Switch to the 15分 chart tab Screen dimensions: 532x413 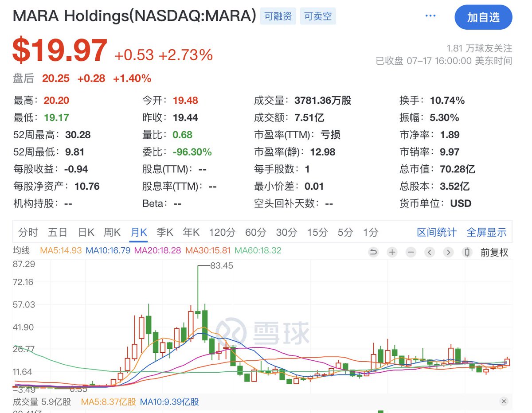tap(317, 232)
